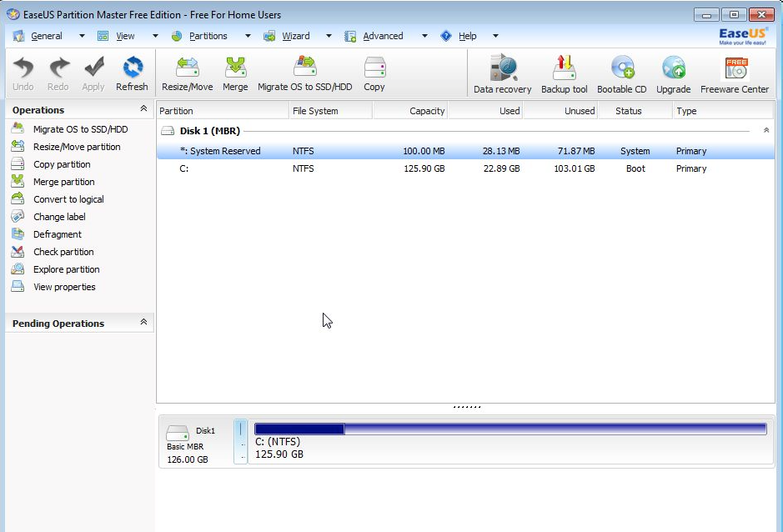Select the Disk 1 (MBR) header row
This screenshot has height=532, width=783.
click(x=465, y=130)
